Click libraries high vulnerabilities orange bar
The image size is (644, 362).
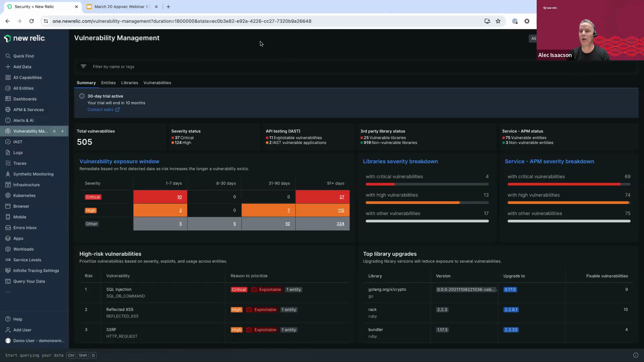tap(413, 203)
